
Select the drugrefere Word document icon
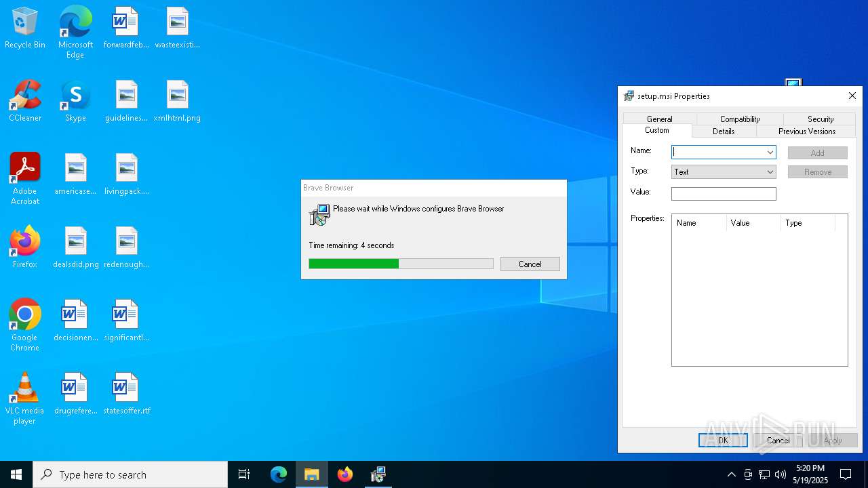pyautogui.click(x=75, y=394)
